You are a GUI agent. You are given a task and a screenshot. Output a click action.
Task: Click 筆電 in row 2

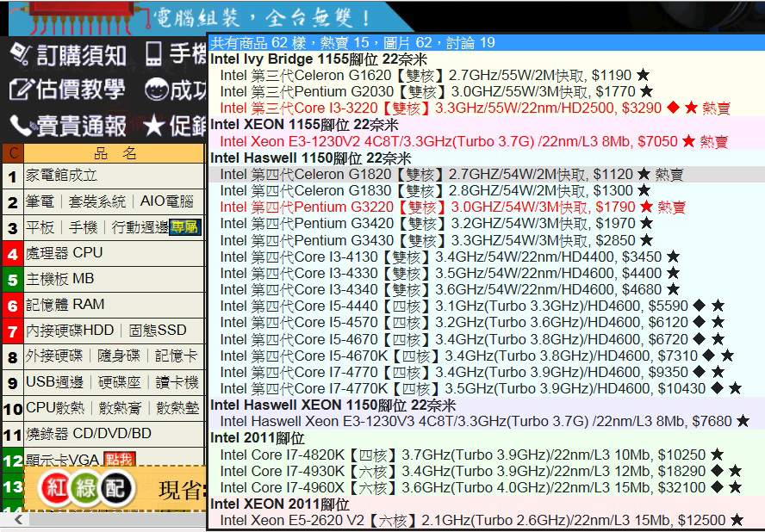click(x=40, y=201)
